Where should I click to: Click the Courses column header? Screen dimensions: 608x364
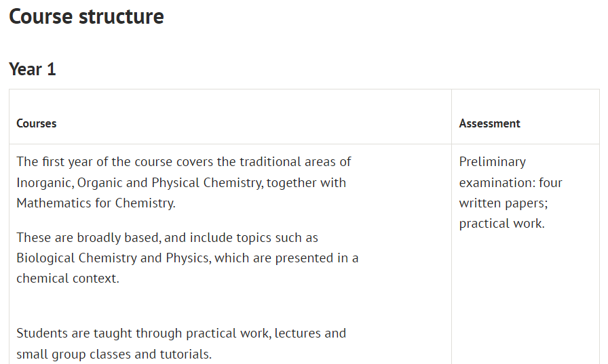(x=37, y=123)
